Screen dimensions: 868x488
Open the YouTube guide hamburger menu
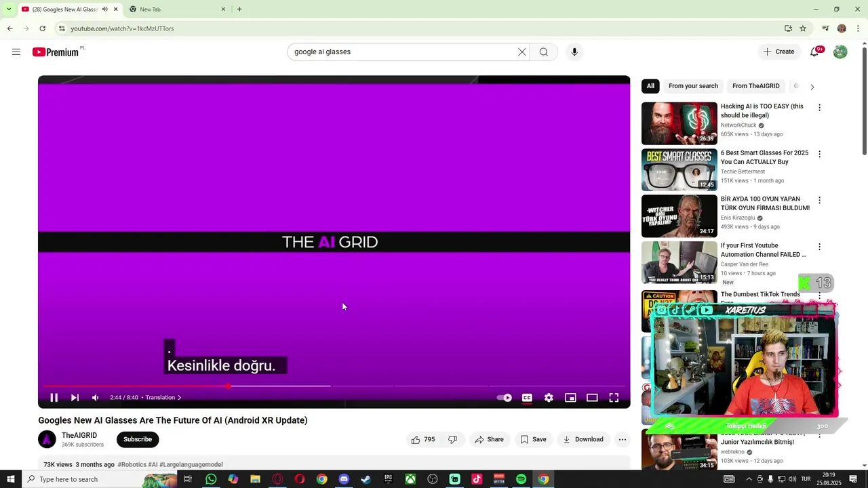point(16,52)
